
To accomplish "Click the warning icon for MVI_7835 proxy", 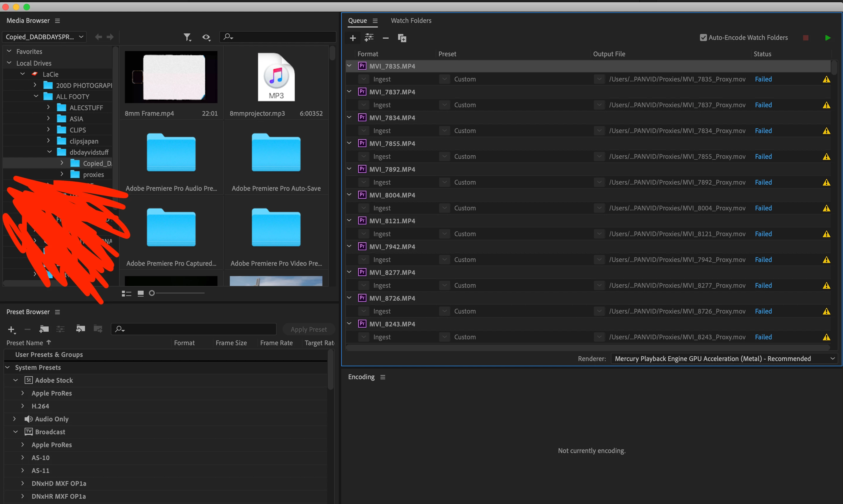I will point(826,79).
